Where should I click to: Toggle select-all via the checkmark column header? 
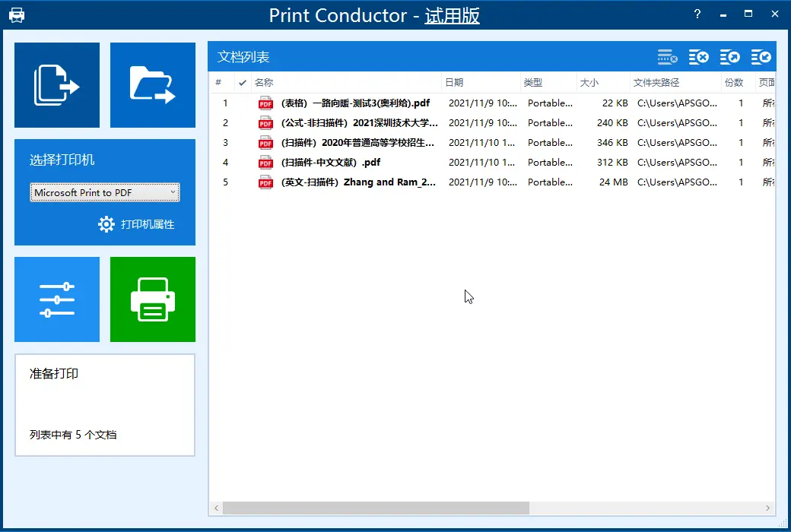(243, 82)
